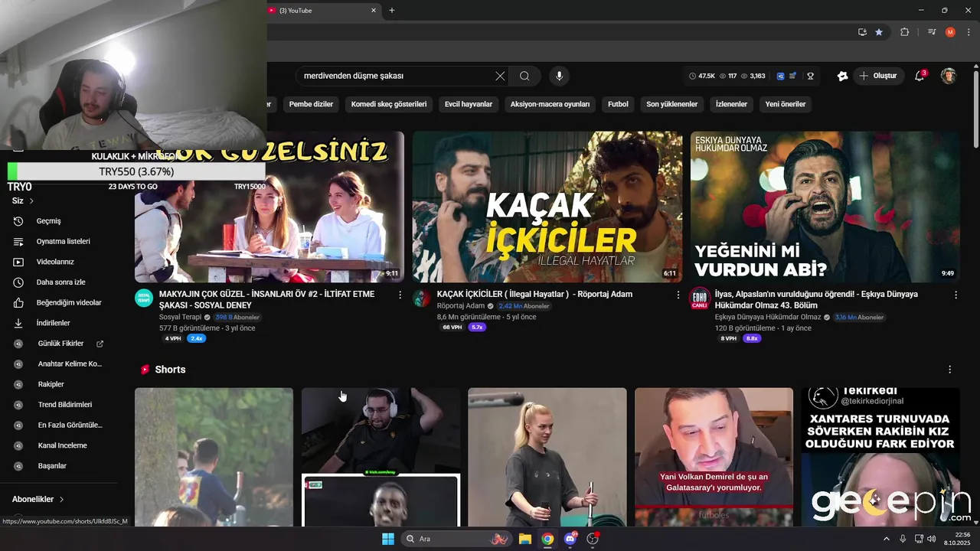
Task: Bookmark page with the star icon
Action: [878, 32]
